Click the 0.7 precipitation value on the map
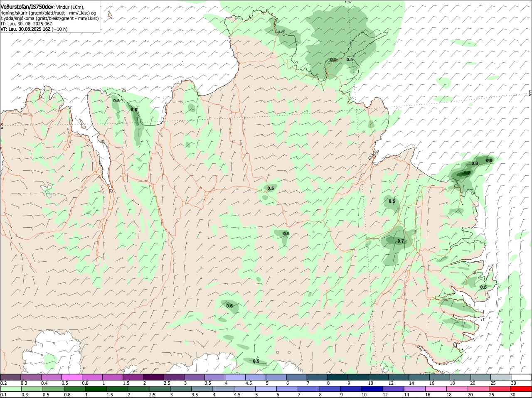This screenshot has height=398, width=532. click(400, 241)
